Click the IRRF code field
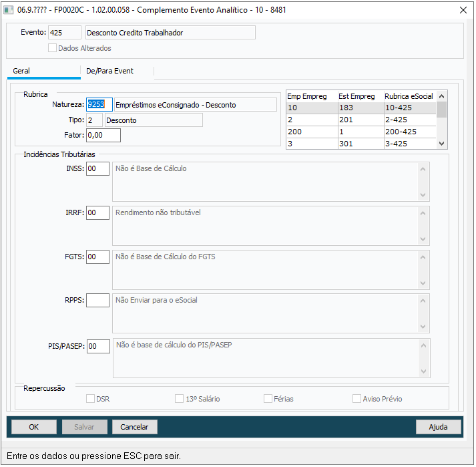 point(97,212)
